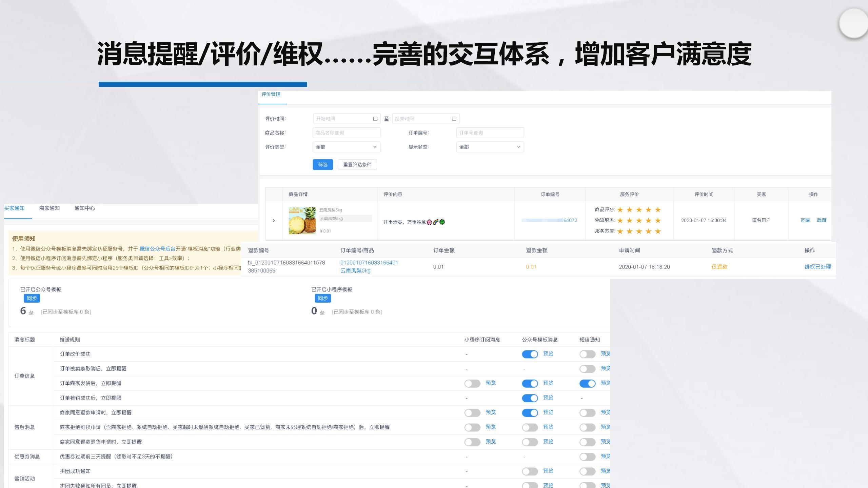Preview 小程序订阅消息 for 商家同意退款退货申请时
Image resolution: width=868 pixels, height=488 pixels.
click(x=491, y=441)
